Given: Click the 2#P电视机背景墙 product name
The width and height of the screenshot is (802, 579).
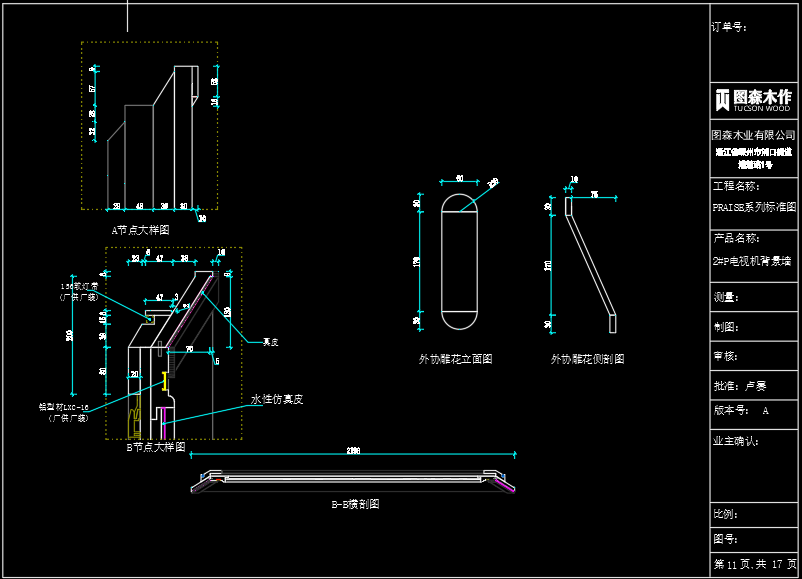Looking at the screenshot, I should [x=751, y=261].
